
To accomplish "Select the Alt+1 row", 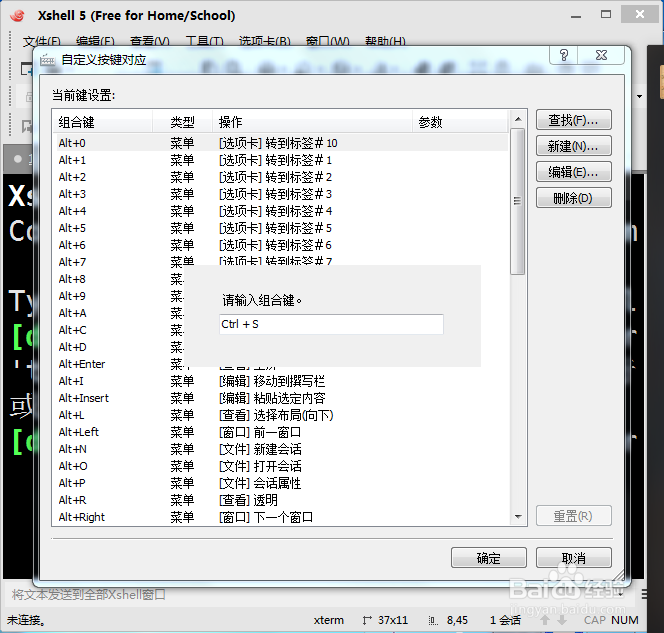I will tap(281, 160).
